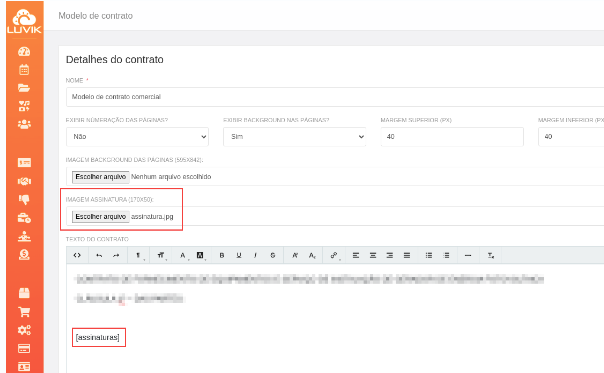Toggle underline formatting in contract editor
604x373 pixels.
[x=239, y=255]
